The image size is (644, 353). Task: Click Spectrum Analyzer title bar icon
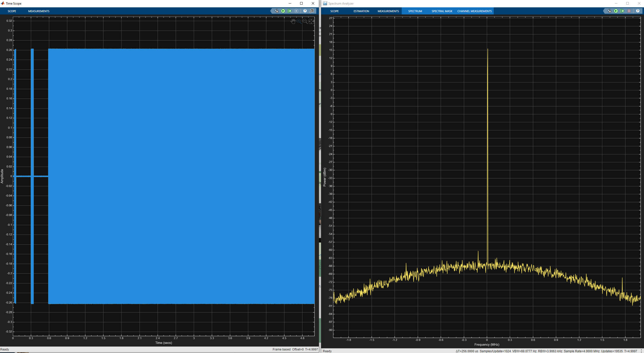click(x=325, y=3)
